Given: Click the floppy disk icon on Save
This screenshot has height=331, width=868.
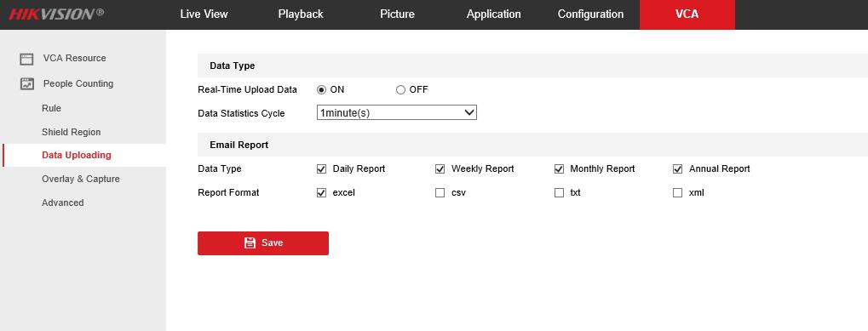Looking at the screenshot, I should pyautogui.click(x=250, y=243).
